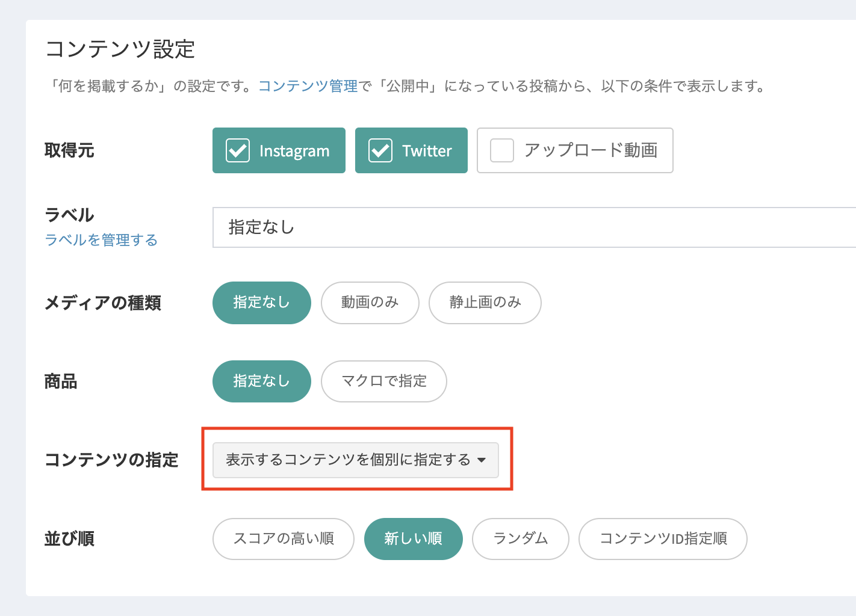Open the ラベルを管理する link
This screenshot has width=856, height=616.
point(101,240)
